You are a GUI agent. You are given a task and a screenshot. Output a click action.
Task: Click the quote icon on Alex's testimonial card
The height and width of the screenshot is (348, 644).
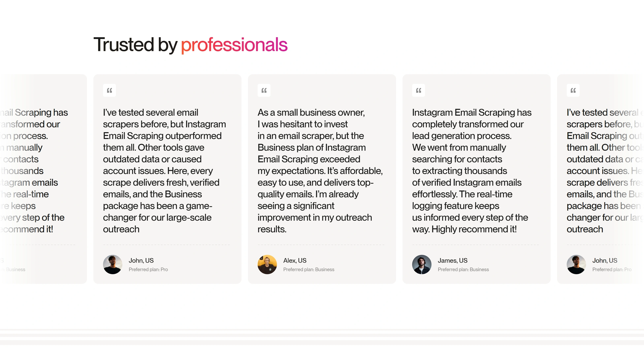tap(264, 90)
